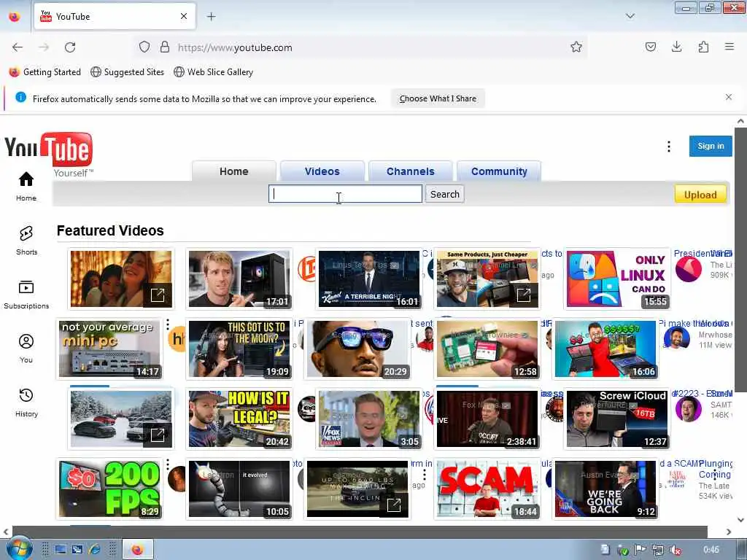Open the Action Center flag tray icon
The width and height of the screenshot is (747, 560).
click(x=640, y=550)
